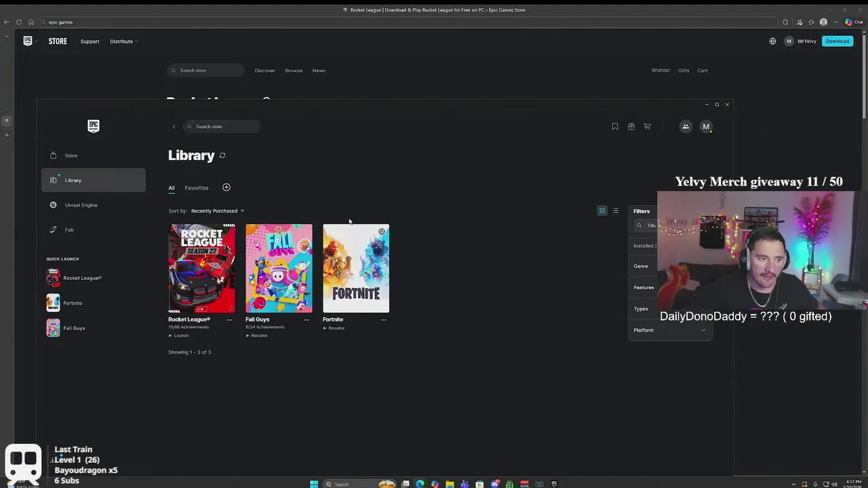Viewport: 868px width, 488px height.
Task: Open the launcher shopping cart icon
Action: pyautogui.click(x=648, y=127)
